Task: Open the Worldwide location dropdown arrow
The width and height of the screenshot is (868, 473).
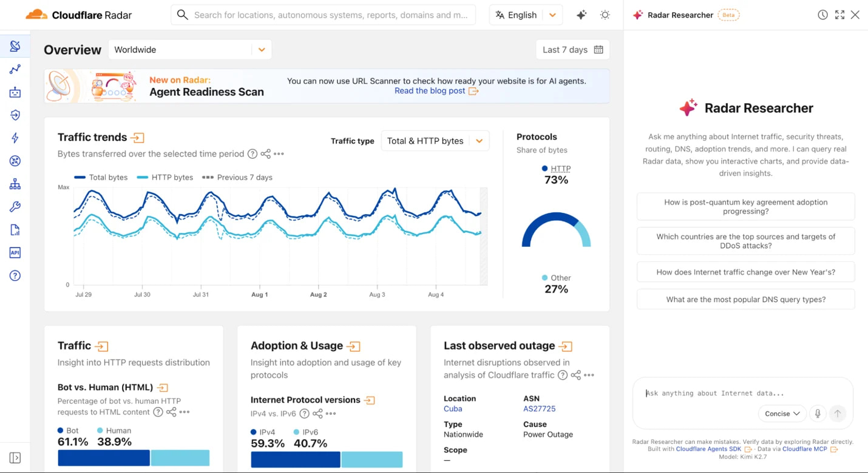Action: coord(262,50)
